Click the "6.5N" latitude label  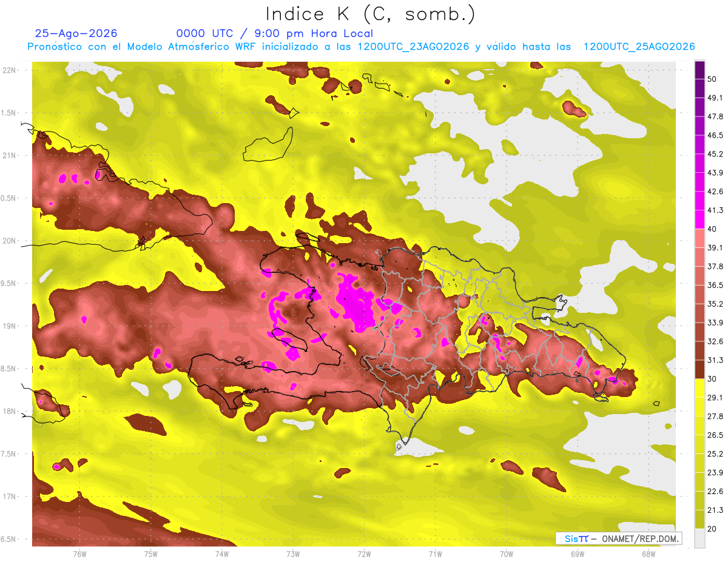9,539
